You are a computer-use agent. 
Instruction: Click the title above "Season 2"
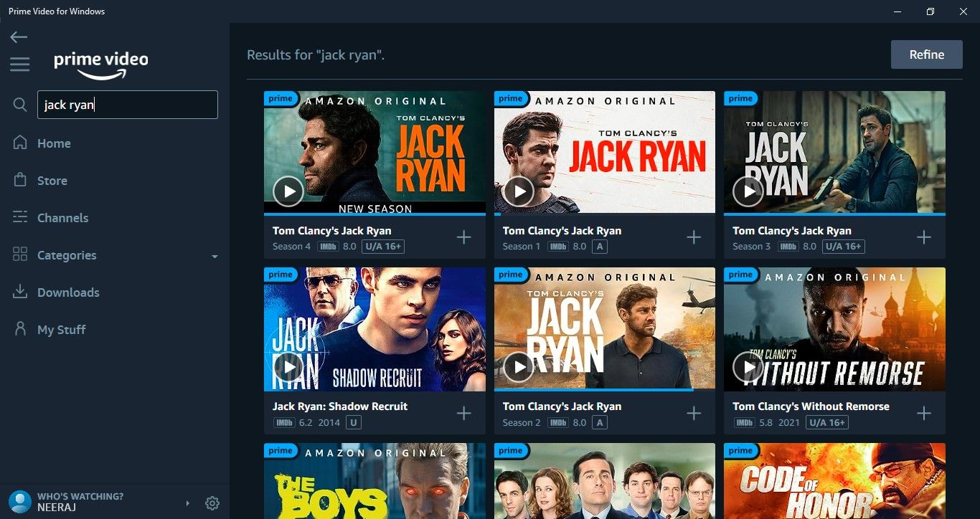pos(562,406)
